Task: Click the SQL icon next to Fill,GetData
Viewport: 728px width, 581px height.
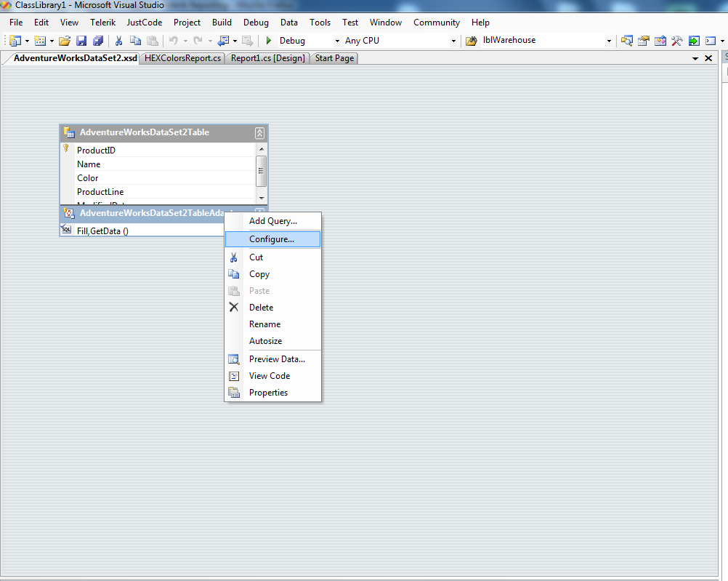Action: (x=66, y=229)
